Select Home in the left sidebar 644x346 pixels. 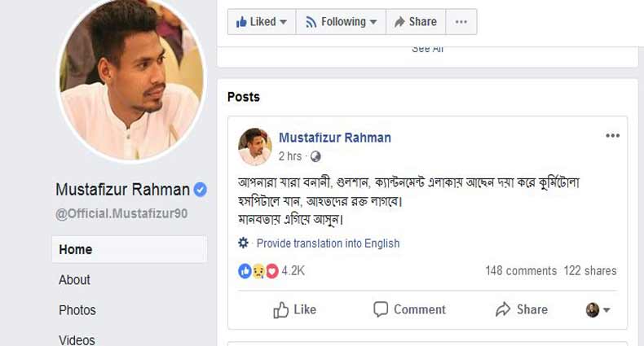click(76, 250)
